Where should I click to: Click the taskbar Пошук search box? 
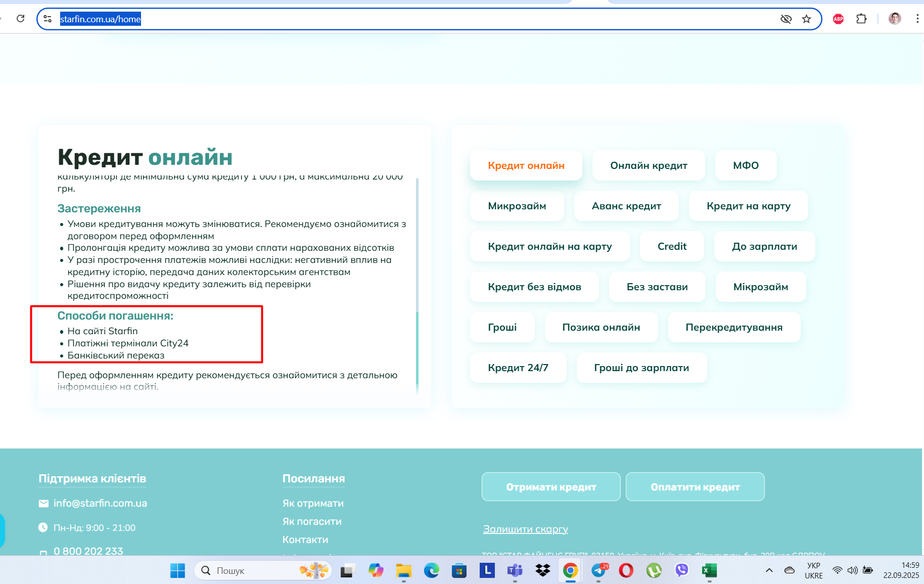click(x=263, y=570)
